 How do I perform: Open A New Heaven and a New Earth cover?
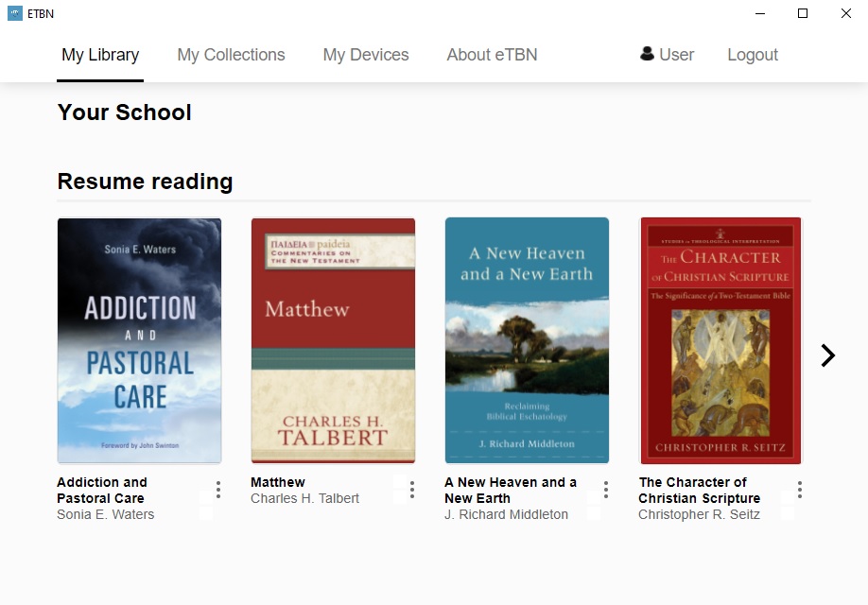527,340
